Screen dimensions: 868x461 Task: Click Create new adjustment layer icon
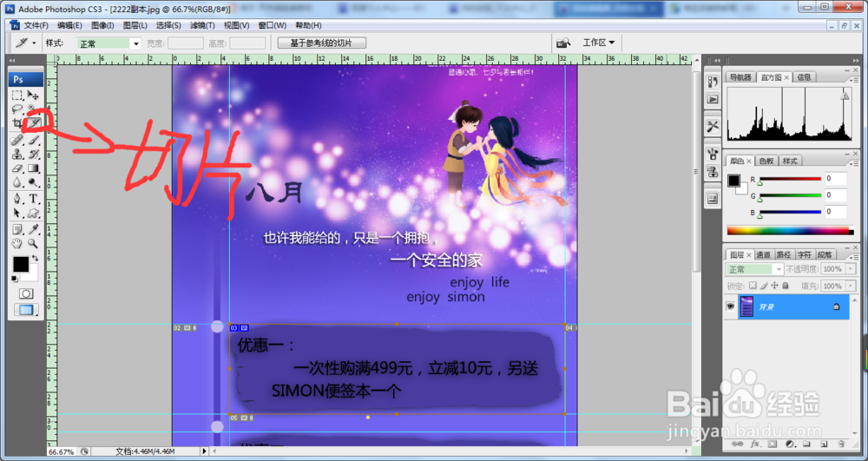[x=790, y=444]
